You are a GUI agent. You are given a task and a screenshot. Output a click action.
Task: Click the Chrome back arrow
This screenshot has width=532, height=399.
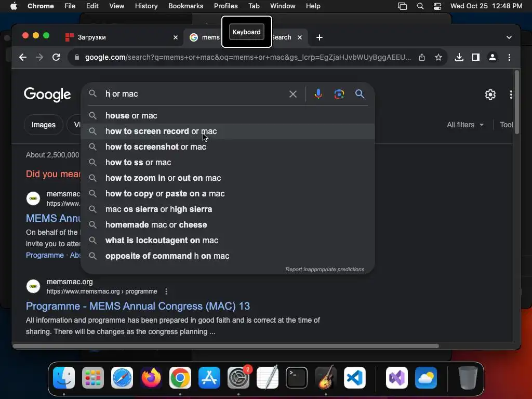pos(23,57)
